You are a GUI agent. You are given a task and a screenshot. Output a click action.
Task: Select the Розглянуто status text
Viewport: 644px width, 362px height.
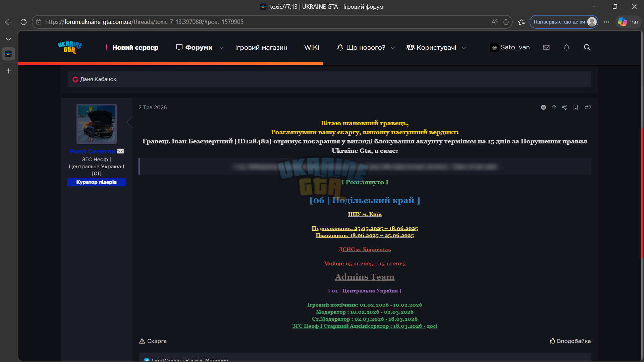[365, 182]
